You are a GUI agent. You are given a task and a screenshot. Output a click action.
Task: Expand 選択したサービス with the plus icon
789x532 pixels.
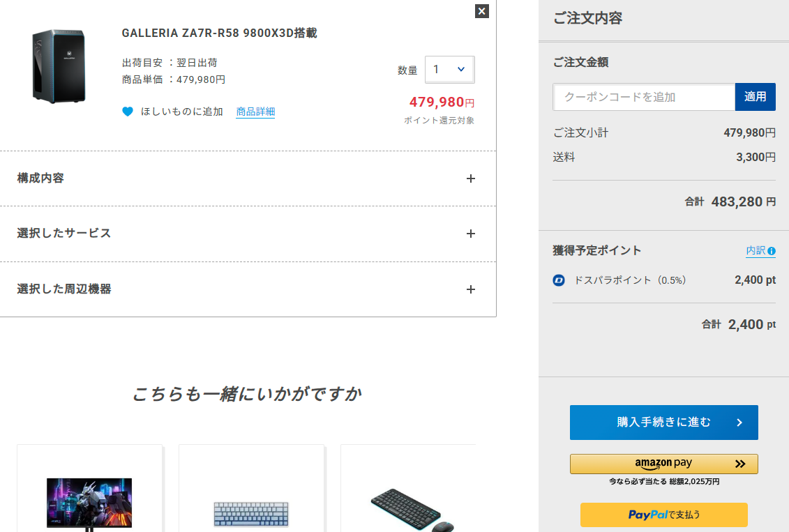[x=471, y=234]
